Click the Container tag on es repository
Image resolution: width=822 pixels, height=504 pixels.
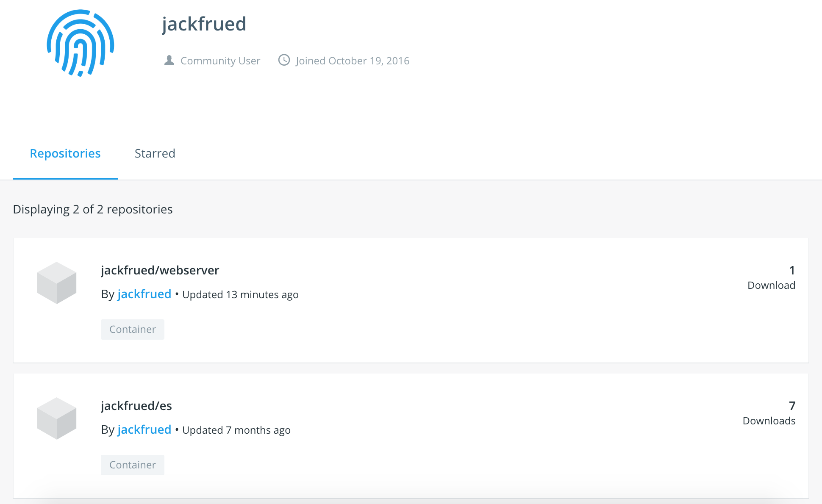pos(133,465)
